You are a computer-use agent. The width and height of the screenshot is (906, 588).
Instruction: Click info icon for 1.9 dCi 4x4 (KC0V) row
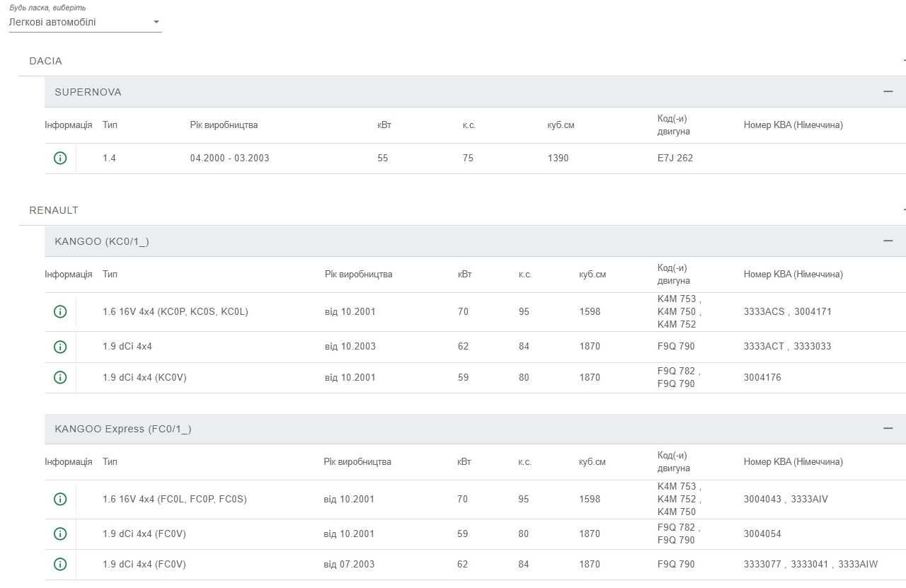tap(60, 377)
